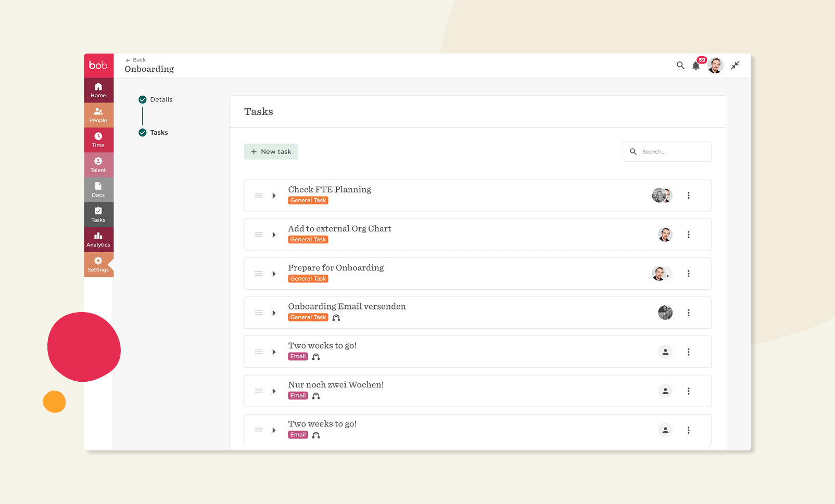Click drag handle of Check FTE Planning
This screenshot has height=504, width=835.
click(259, 196)
